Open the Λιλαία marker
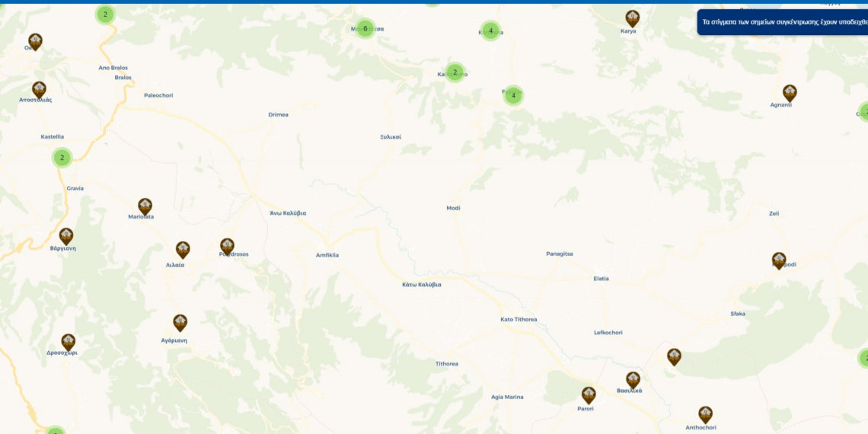This screenshot has width=868, height=434. click(x=183, y=250)
